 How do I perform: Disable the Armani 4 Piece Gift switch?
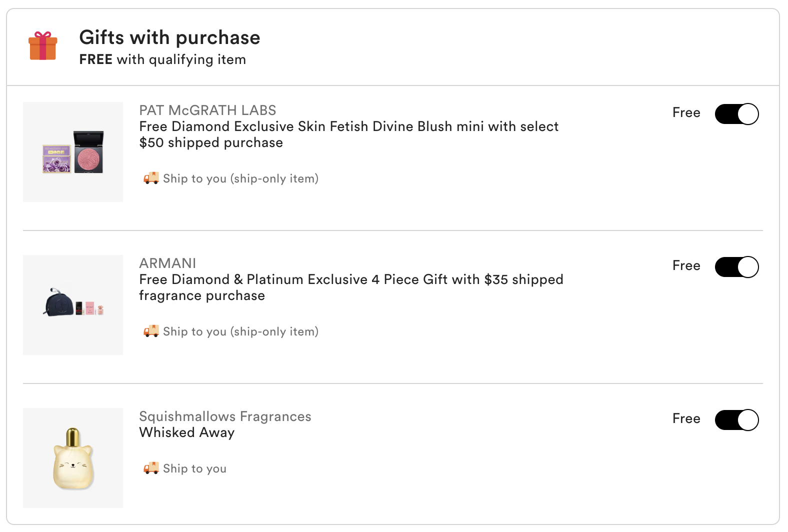point(736,267)
